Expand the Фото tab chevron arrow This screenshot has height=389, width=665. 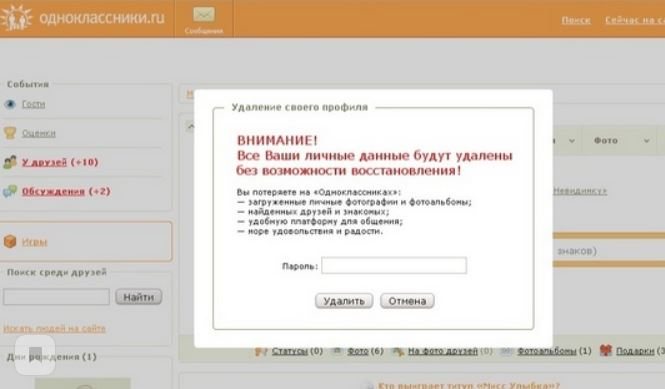click(646, 141)
